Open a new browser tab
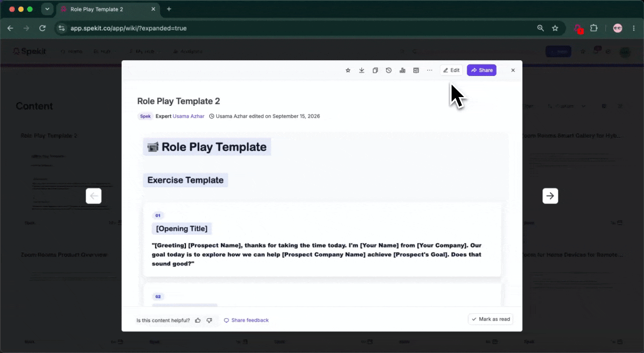The image size is (644, 353). (x=169, y=9)
